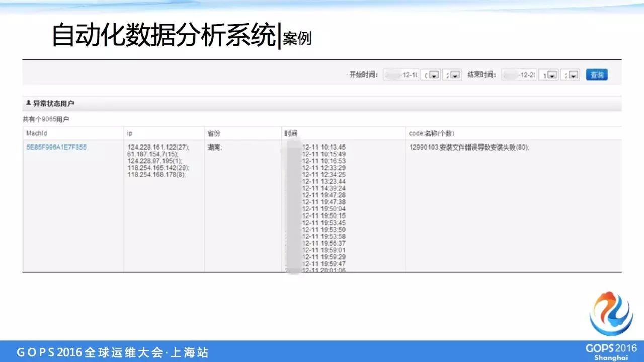The height and width of the screenshot is (362, 644).
Task: Click the 结束时间 date input field
Action: click(x=518, y=74)
